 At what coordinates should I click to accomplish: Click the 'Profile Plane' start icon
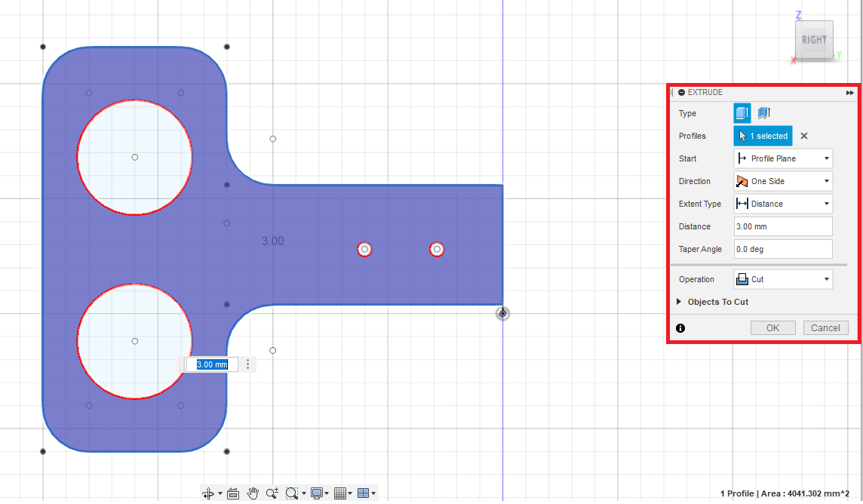[742, 158]
